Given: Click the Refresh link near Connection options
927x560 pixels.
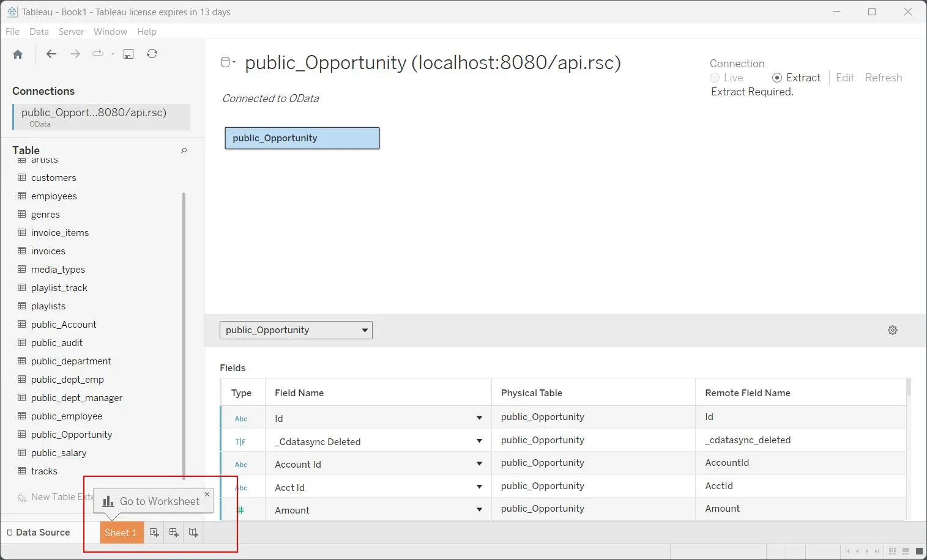Looking at the screenshot, I should click(x=884, y=78).
